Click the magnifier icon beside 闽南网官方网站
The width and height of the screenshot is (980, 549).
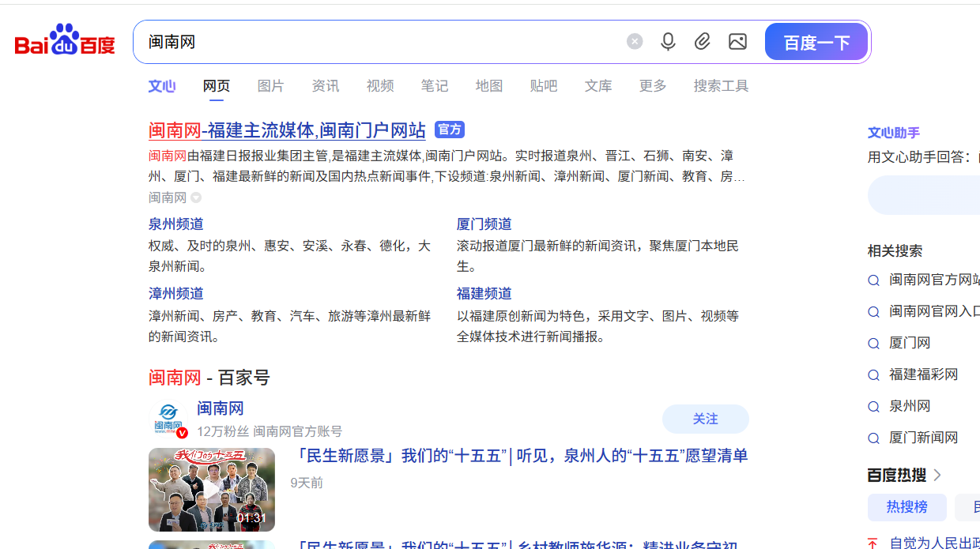(873, 280)
